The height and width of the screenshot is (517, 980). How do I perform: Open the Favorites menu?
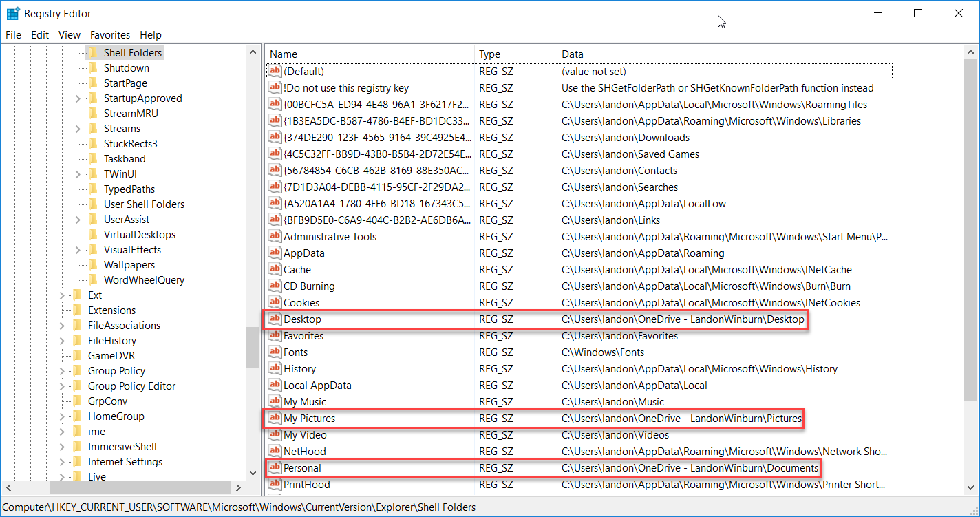pyautogui.click(x=110, y=34)
